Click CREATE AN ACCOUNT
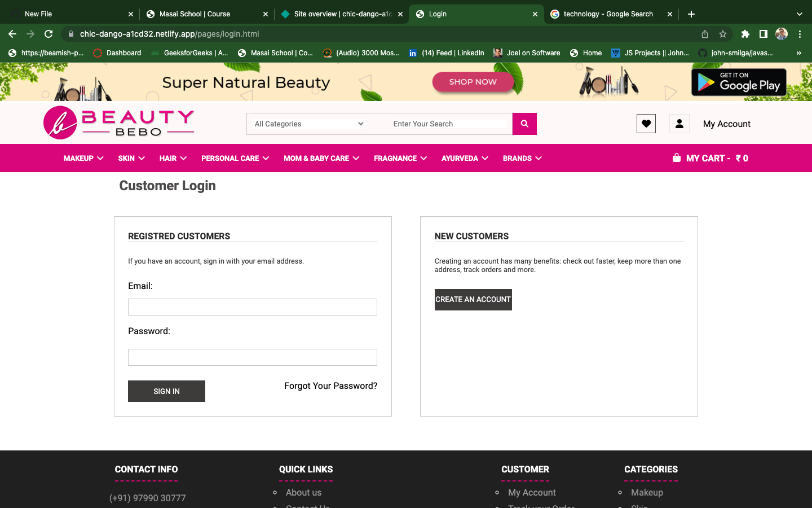 (473, 300)
